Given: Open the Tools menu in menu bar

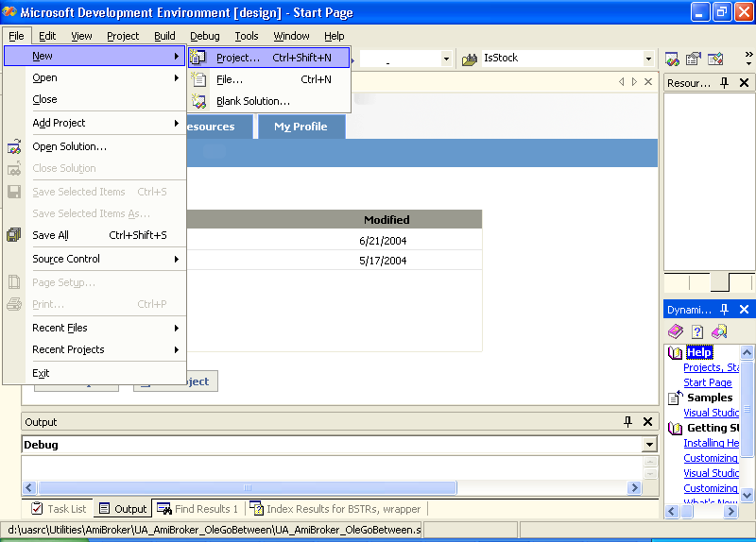Looking at the screenshot, I should click(247, 36).
